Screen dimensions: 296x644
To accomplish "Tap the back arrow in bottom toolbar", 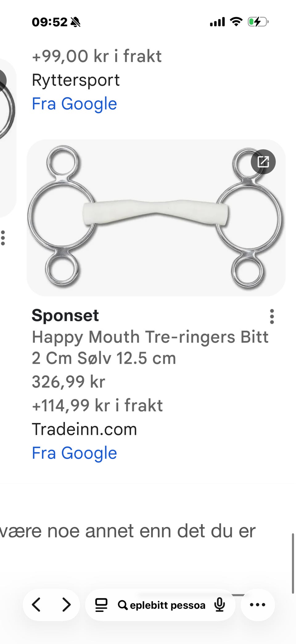I will point(36,604).
